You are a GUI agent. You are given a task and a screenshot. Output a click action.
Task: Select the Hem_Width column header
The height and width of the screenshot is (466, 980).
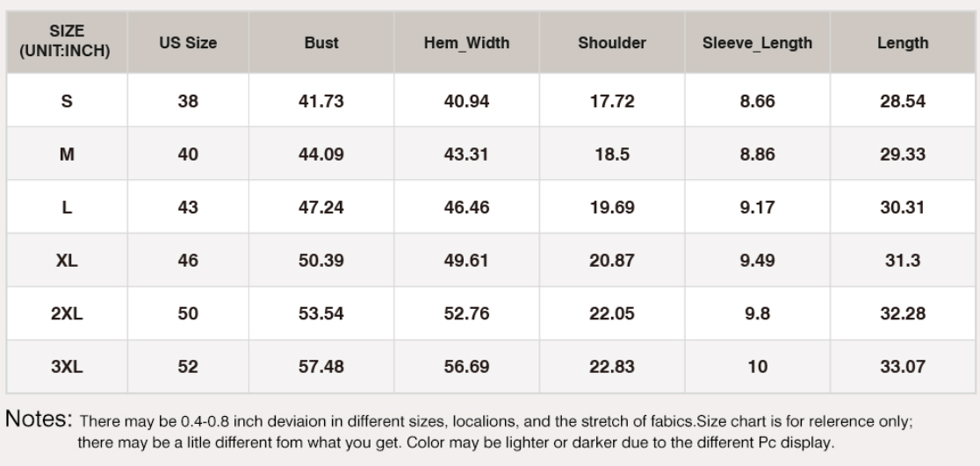[x=466, y=42]
